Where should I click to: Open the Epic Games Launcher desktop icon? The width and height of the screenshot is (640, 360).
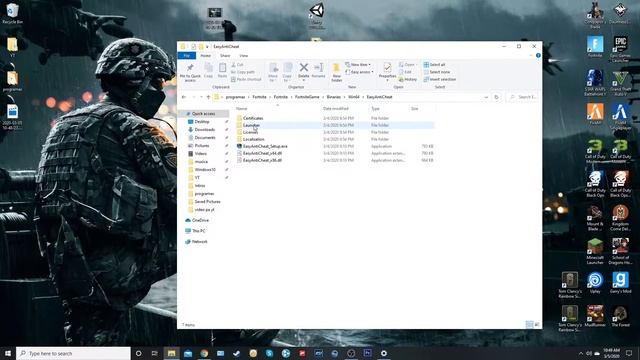[x=620, y=49]
